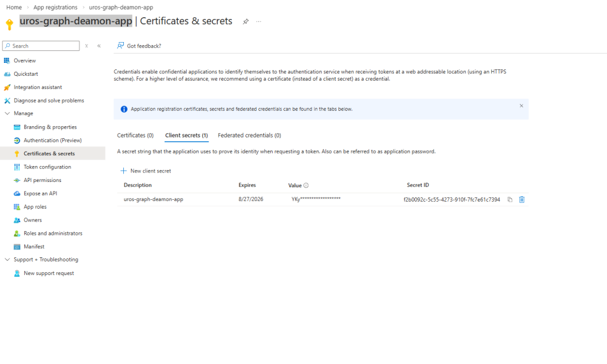Screen dimensions: 607x364
Task: Delete the uros-graph-deamon-app client secret
Action: tap(522, 200)
